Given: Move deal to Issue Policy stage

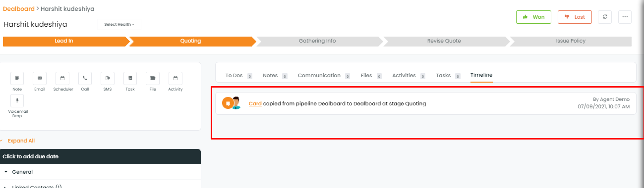Looking at the screenshot, I should coord(571,41).
